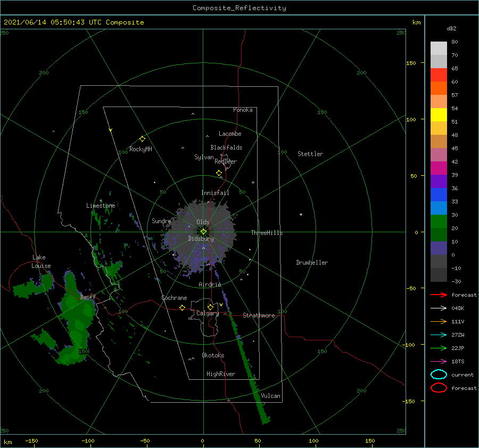This screenshot has height=448, width=479.
Task: Click the 2021/06/14 05:50:43 UTC timestamp
Action: tap(53, 22)
